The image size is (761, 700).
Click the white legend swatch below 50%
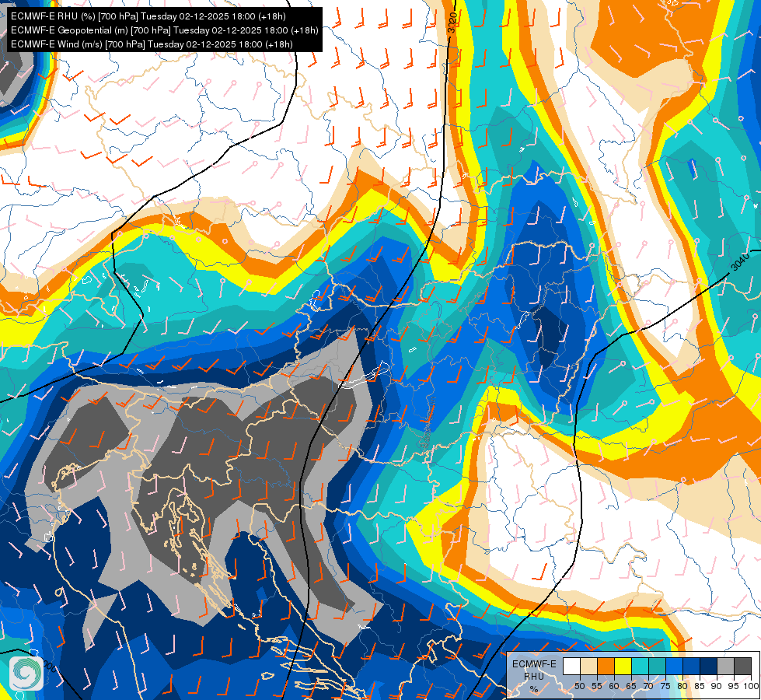(571, 666)
